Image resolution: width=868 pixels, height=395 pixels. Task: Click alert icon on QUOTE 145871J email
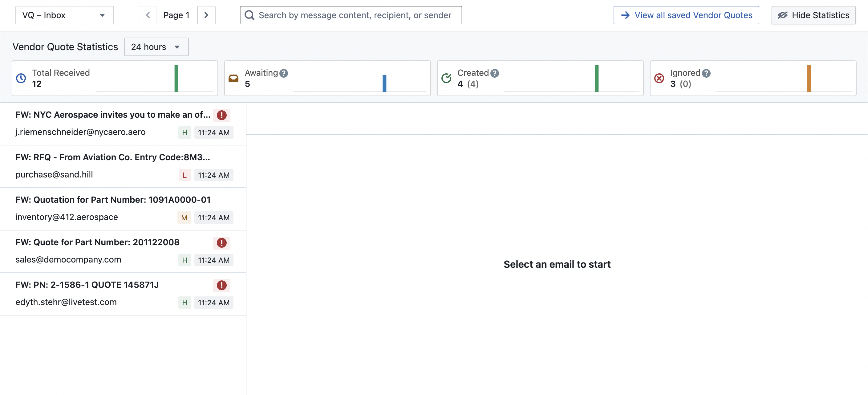click(221, 285)
